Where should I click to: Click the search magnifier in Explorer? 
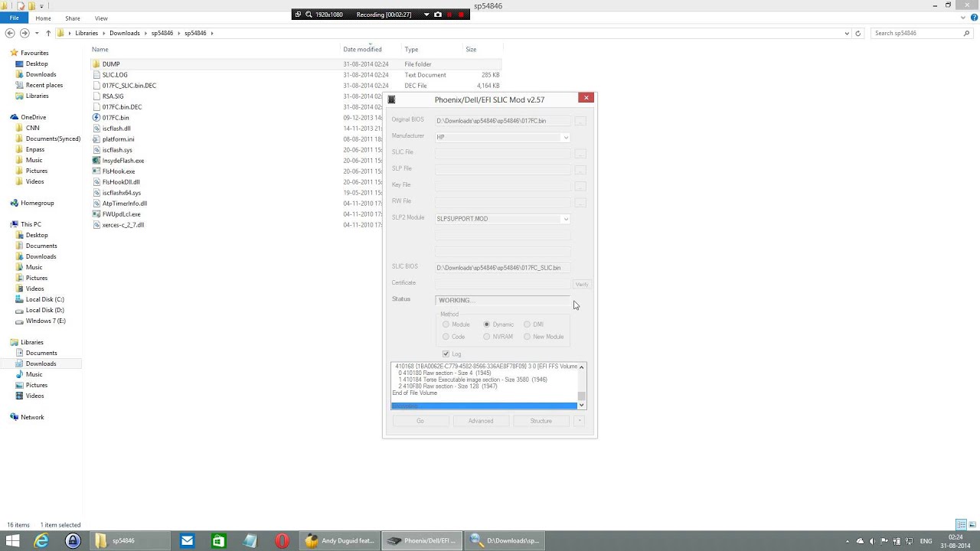pos(966,33)
